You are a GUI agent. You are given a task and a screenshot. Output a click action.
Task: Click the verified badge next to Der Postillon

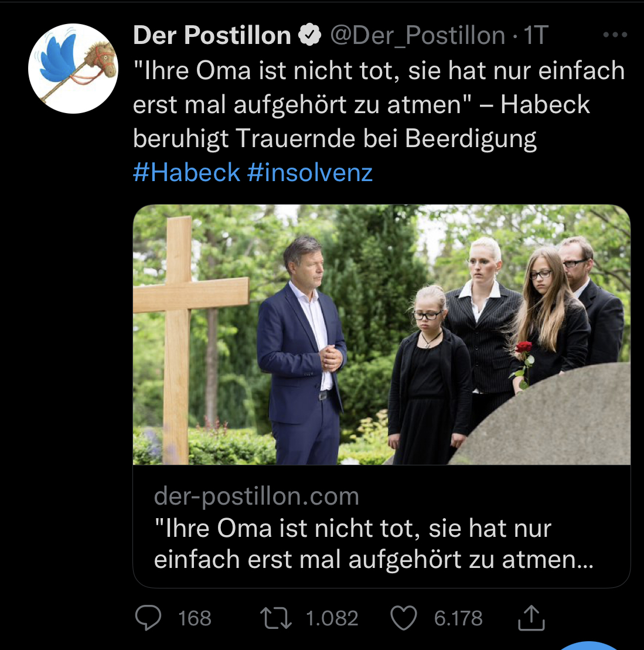tap(310, 36)
